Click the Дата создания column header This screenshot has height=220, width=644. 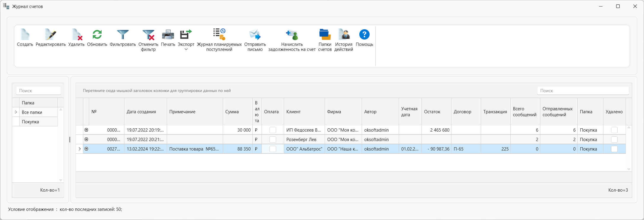pyautogui.click(x=141, y=112)
